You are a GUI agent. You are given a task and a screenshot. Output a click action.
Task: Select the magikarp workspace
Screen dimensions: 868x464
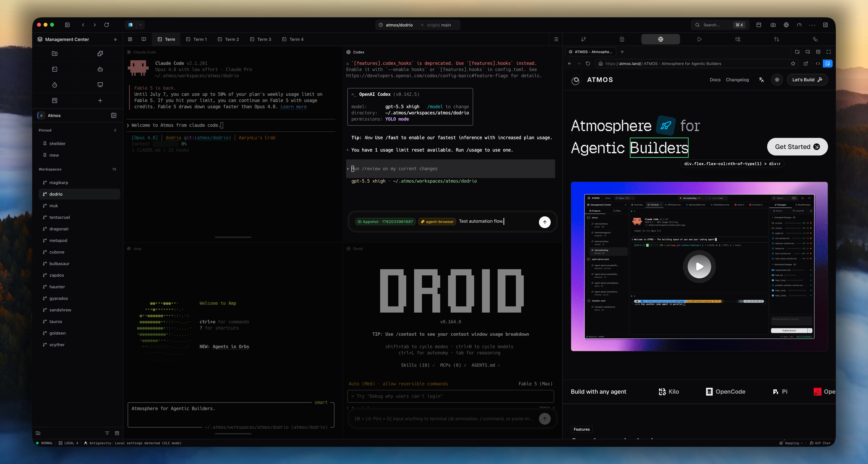(79, 183)
